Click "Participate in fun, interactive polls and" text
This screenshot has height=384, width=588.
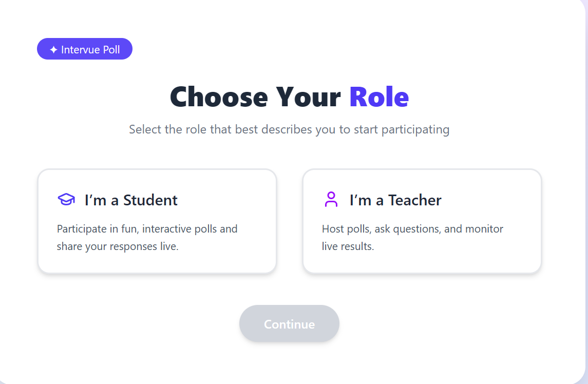(x=147, y=229)
